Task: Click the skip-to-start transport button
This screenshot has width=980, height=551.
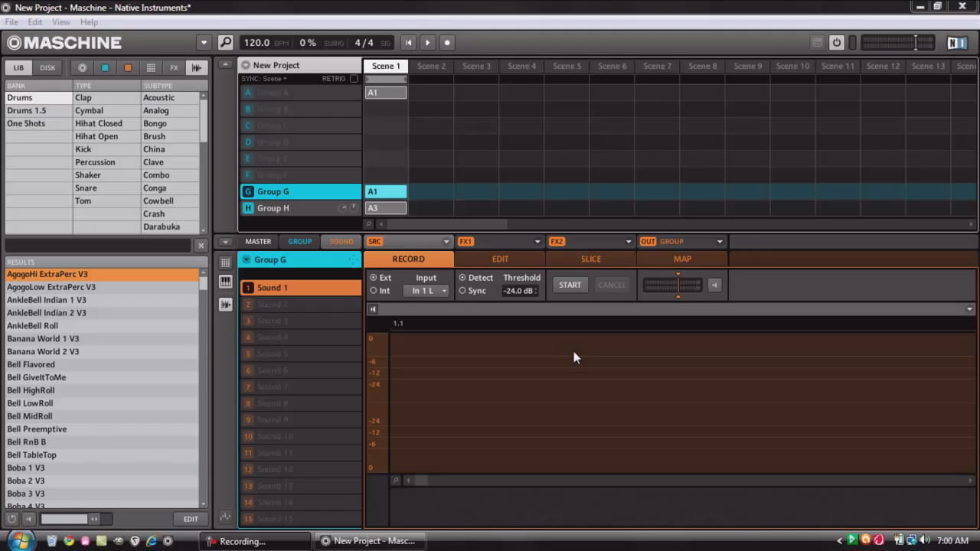Action: [409, 43]
